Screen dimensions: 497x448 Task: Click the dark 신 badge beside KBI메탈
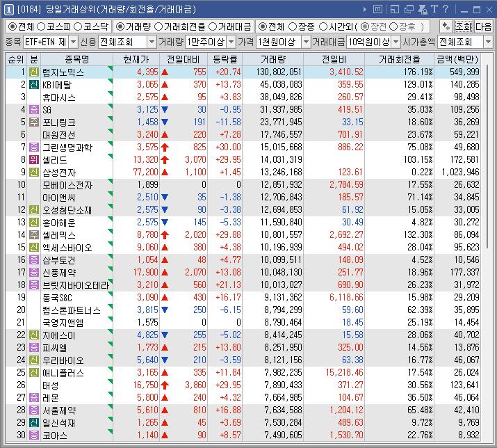[x=34, y=84]
